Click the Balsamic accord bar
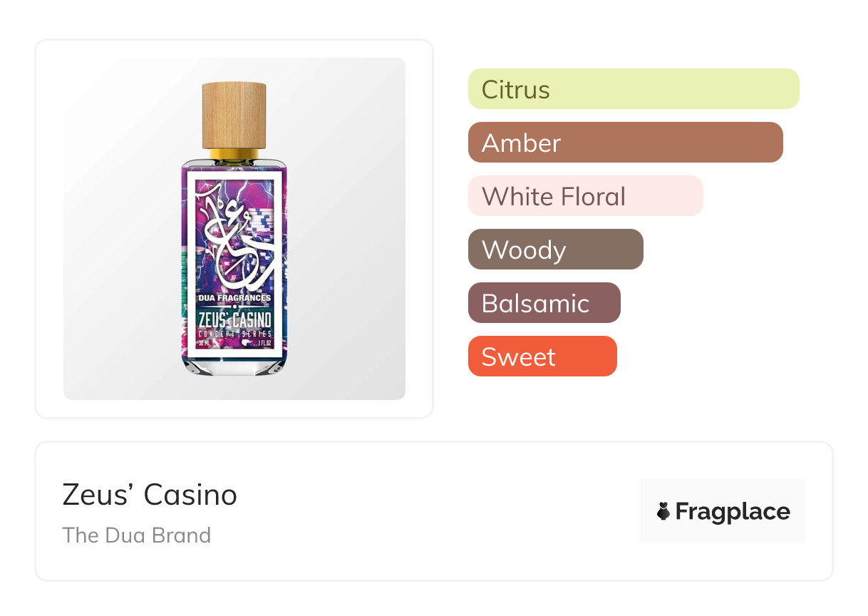 point(544,303)
